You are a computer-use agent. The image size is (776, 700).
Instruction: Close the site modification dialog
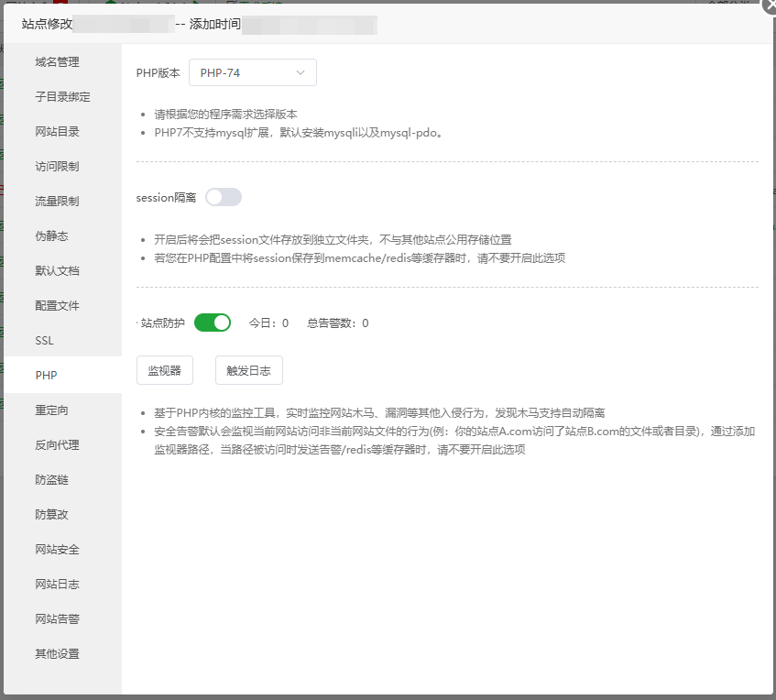tap(768, 5)
